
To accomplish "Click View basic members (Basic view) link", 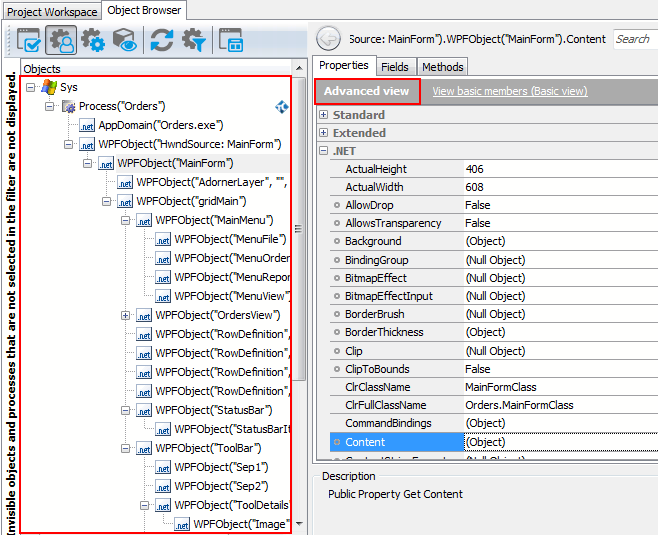I will (x=509, y=91).
